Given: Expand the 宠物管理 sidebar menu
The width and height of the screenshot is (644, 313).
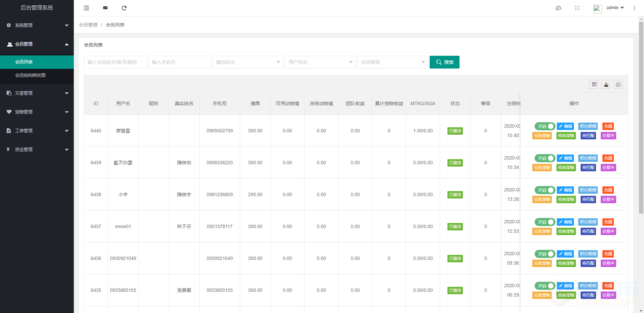Looking at the screenshot, I should pyautogui.click(x=37, y=112).
